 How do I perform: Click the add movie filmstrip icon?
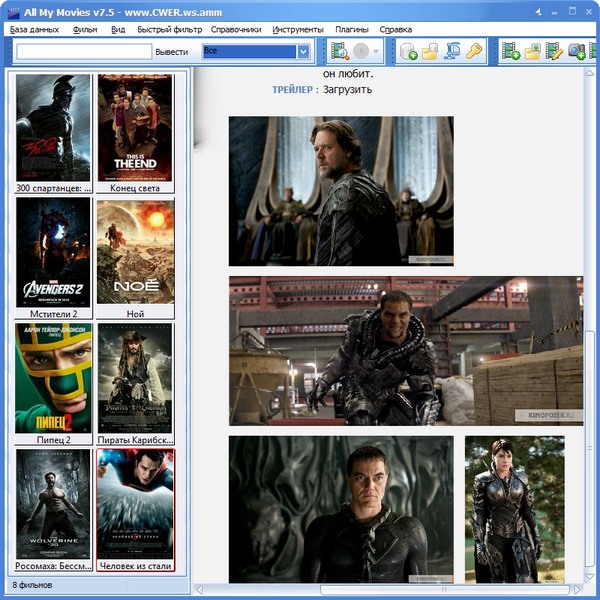(512, 51)
